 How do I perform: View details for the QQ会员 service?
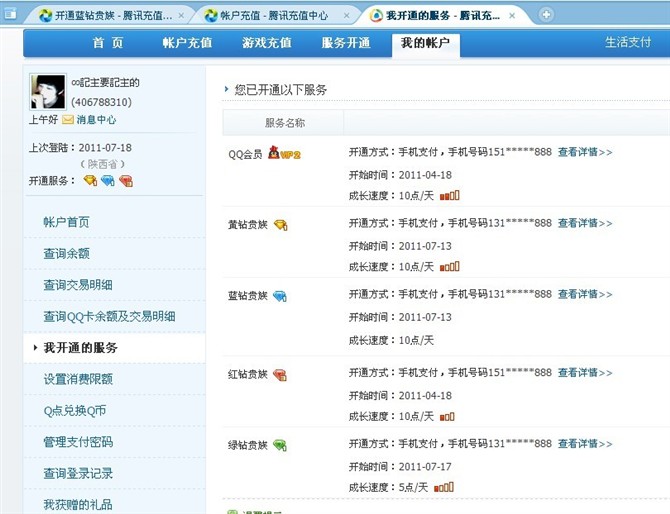coord(585,152)
